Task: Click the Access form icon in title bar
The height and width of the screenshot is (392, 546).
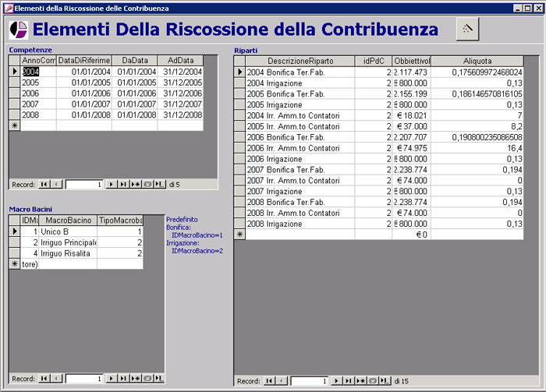Action: tap(7, 6)
